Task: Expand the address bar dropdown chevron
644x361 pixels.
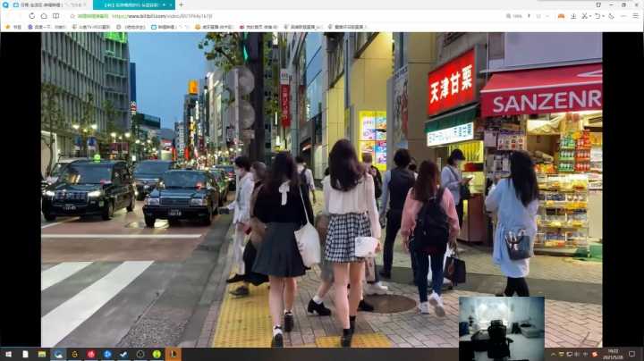Action: [x=547, y=16]
